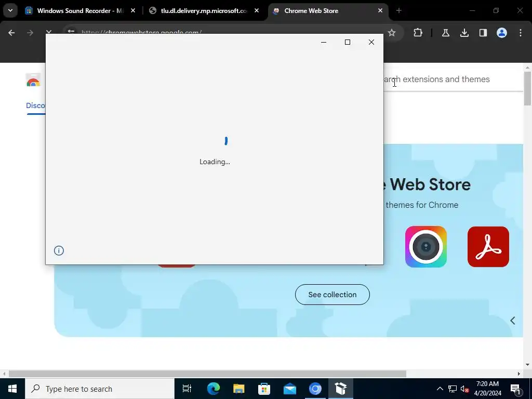Open network status tray icon
Screen dimensions: 532x399
coord(453,389)
